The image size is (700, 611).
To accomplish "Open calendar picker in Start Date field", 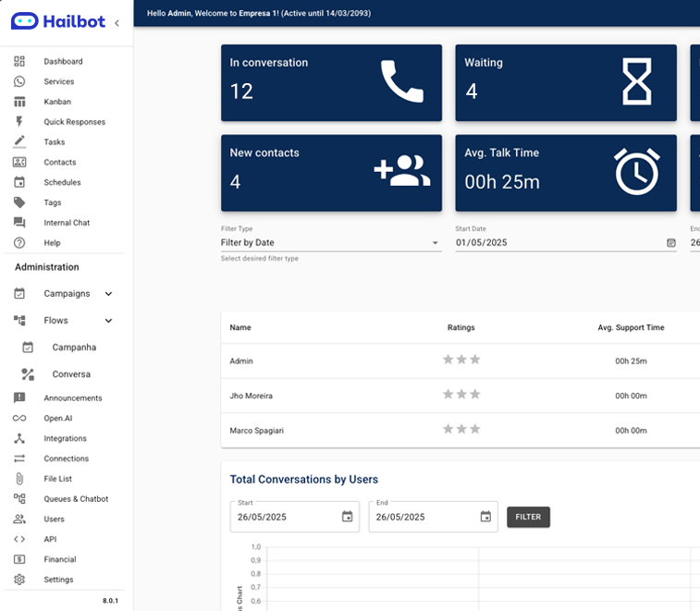I will pyautogui.click(x=671, y=243).
